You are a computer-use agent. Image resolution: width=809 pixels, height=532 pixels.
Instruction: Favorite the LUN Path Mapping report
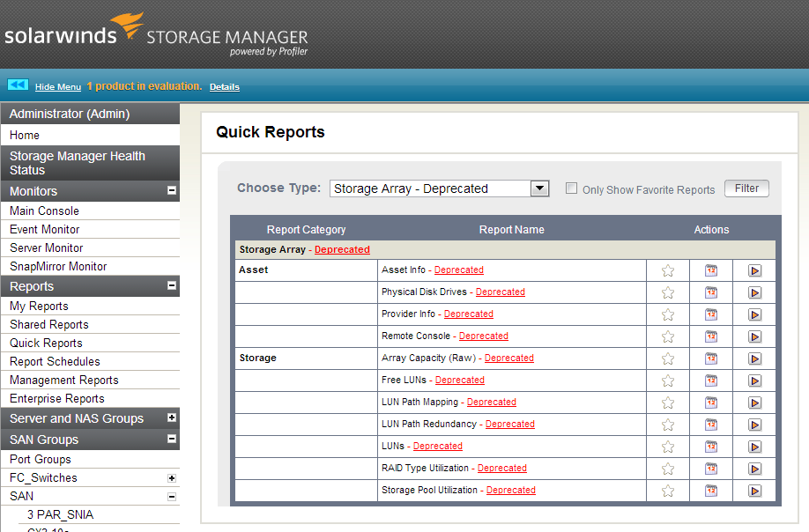[668, 403]
